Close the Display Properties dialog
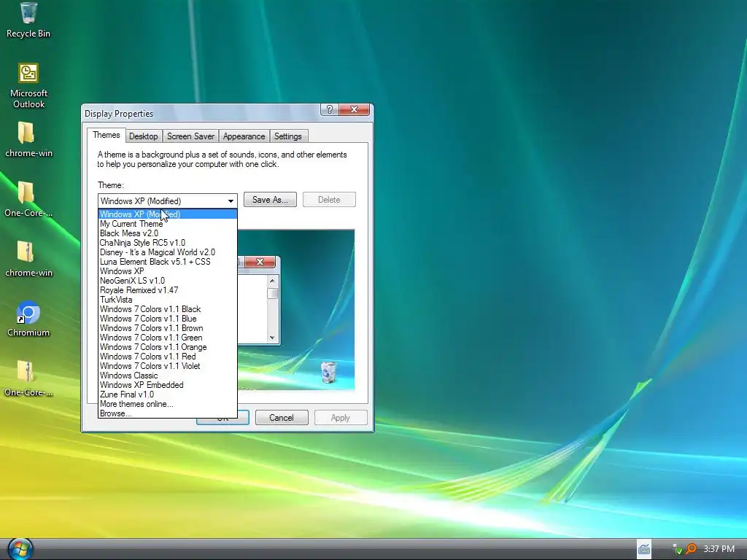This screenshot has width=747, height=560. point(354,109)
